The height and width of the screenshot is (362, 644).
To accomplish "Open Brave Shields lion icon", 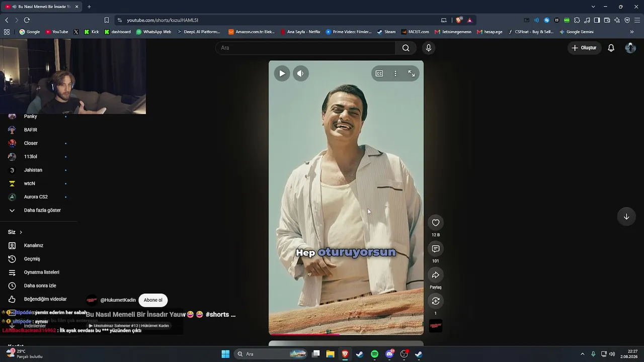I will 459,20.
